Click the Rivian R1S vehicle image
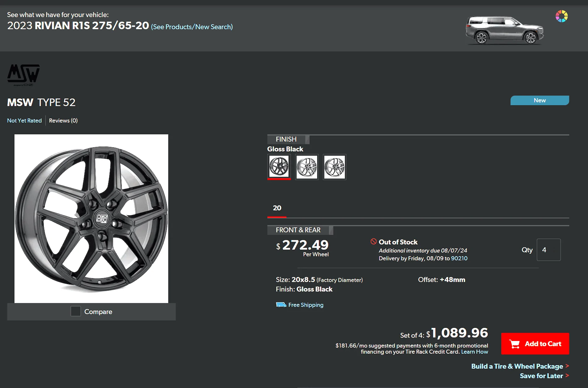The width and height of the screenshot is (588, 388). pyautogui.click(x=504, y=30)
